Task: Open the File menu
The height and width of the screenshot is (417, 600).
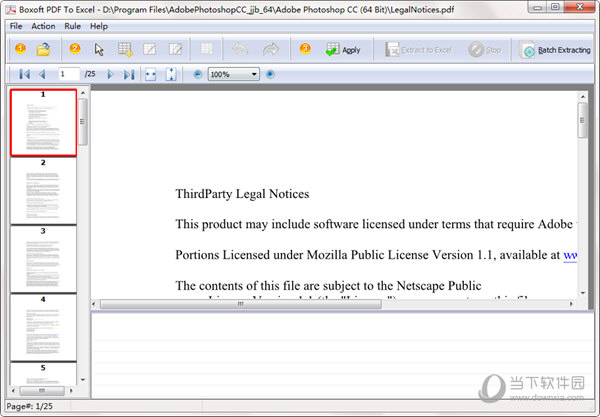Action: pos(16,26)
